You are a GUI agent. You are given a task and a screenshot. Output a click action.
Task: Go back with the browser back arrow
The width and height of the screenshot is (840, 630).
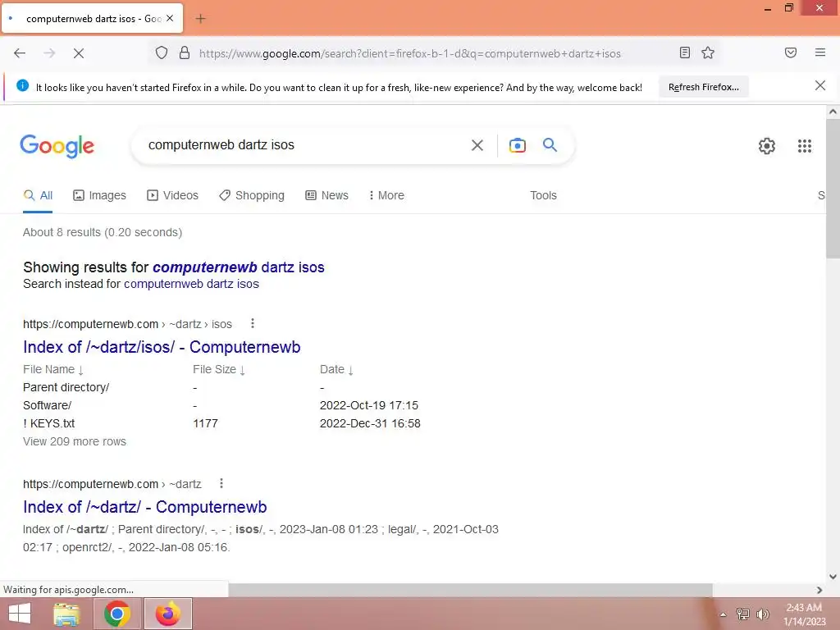tap(20, 53)
